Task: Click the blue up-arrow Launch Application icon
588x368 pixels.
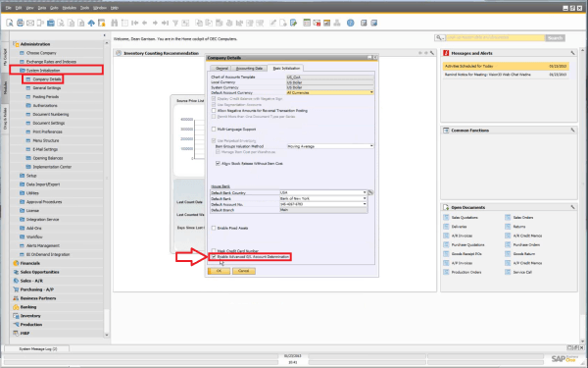Action: tap(91, 23)
